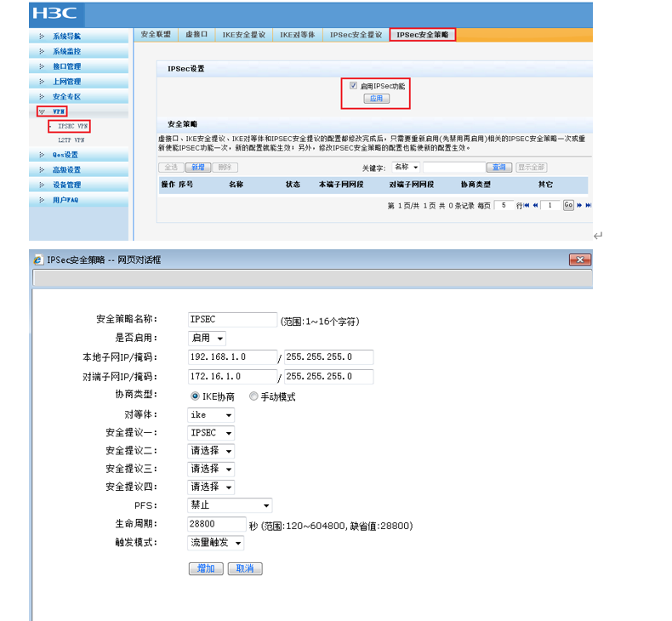Viewport: 672px width, 621px height.
Task: Expand the 安全专区 menu
Action: pos(66,97)
